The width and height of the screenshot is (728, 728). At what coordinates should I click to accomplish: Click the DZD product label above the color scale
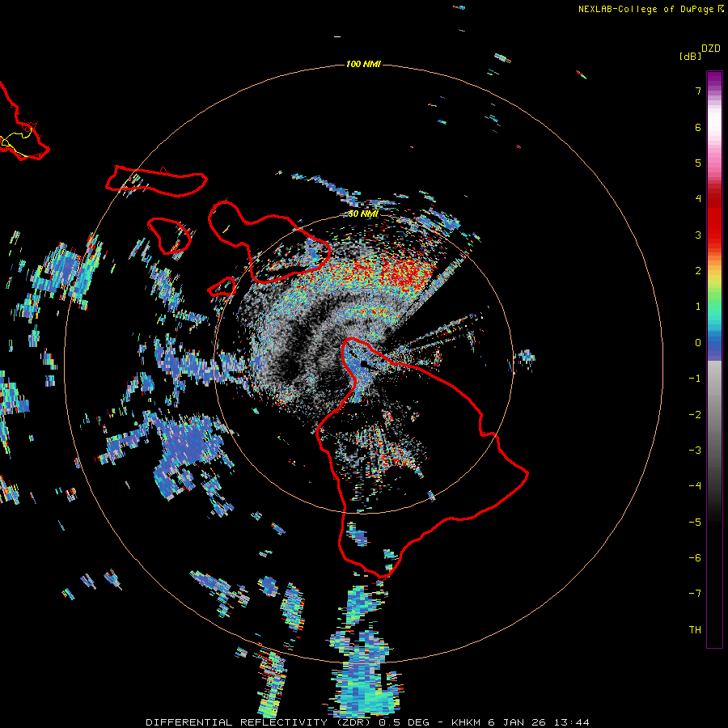(x=711, y=49)
